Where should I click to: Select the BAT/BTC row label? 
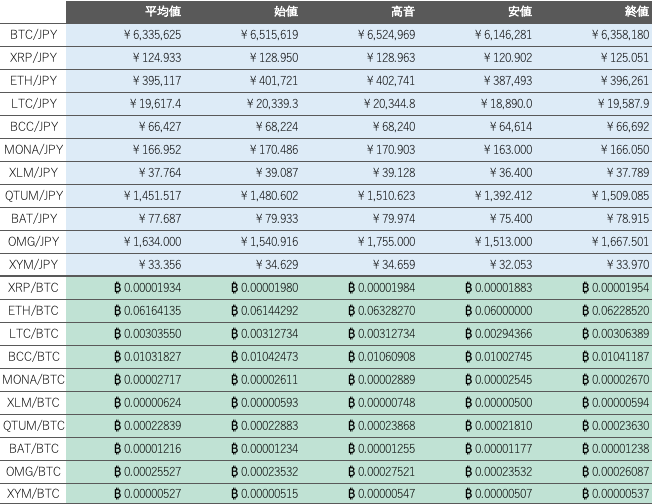pos(33,448)
